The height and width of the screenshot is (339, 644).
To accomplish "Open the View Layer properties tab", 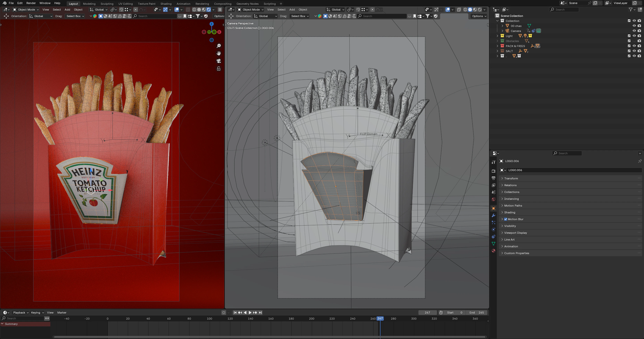I will 493,185.
